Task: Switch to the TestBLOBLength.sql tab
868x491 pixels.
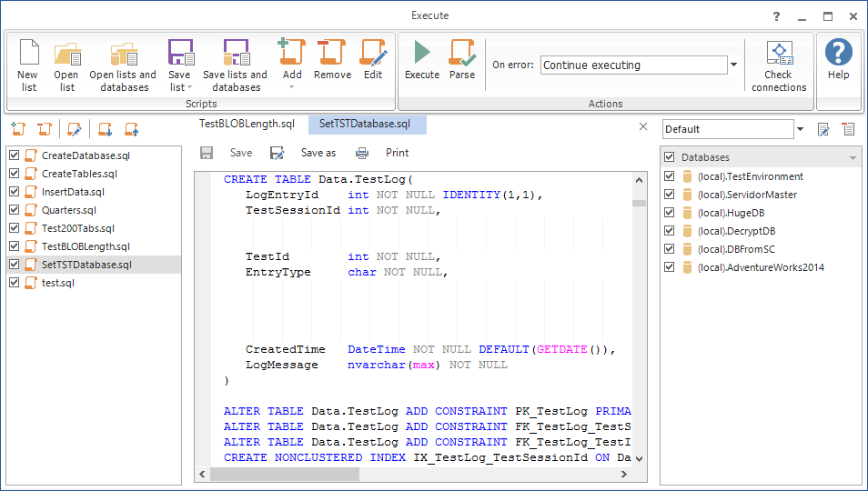Action: point(247,124)
